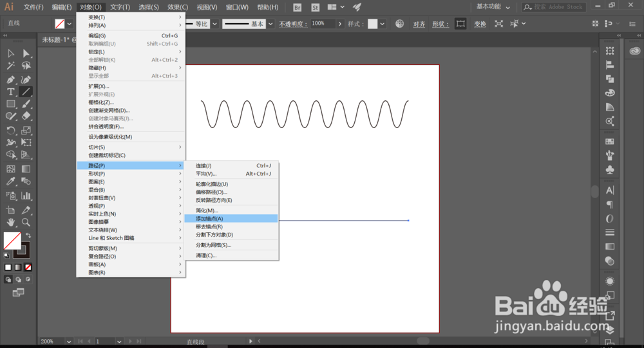Open Adobe Stock with the St icon
Viewport: 644px width, 348px height.
pos(315,7)
